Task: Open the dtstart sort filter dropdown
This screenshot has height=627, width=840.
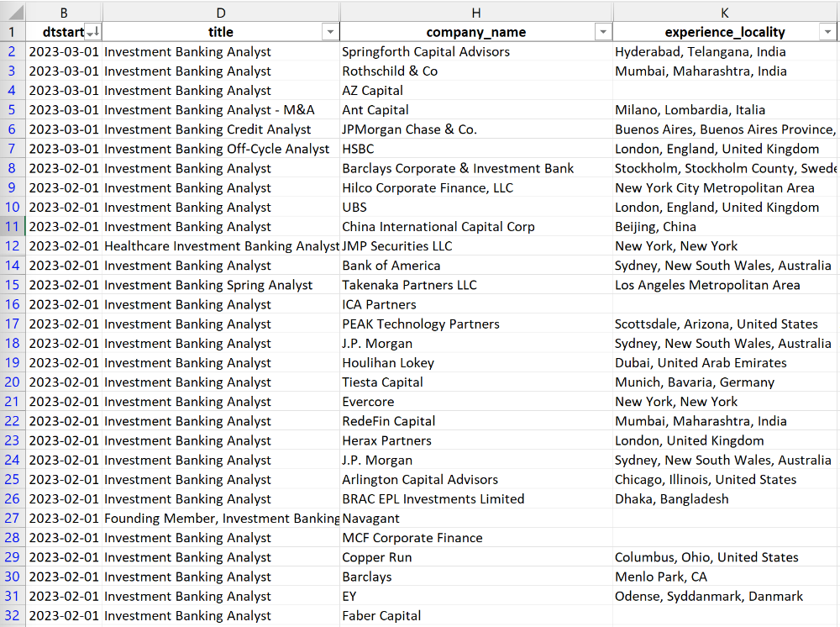Action: pyautogui.click(x=93, y=32)
